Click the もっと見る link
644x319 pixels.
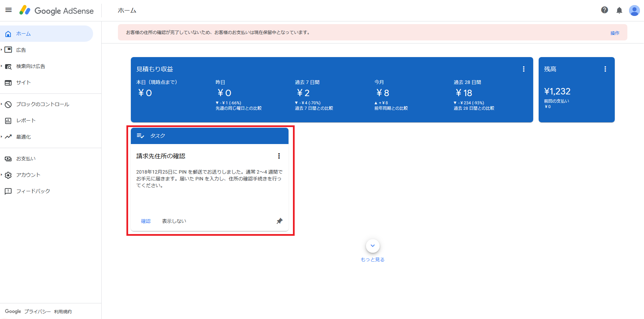point(372,260)
